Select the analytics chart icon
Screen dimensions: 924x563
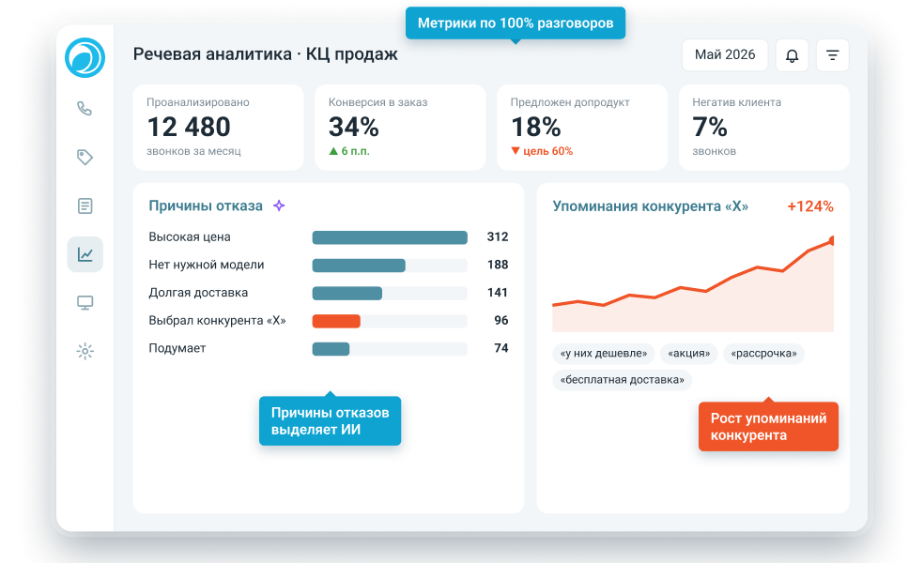click(x=85, y=254)
